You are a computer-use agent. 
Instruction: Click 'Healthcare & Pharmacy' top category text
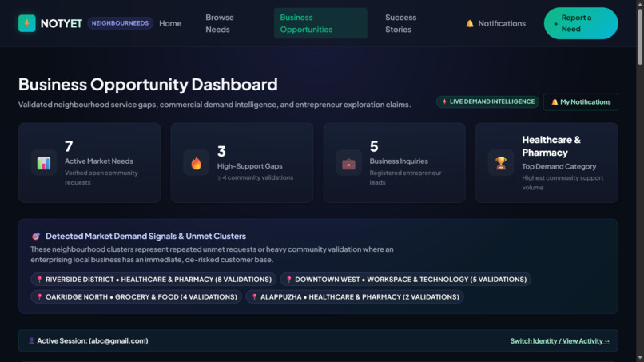tap(551, 146)
